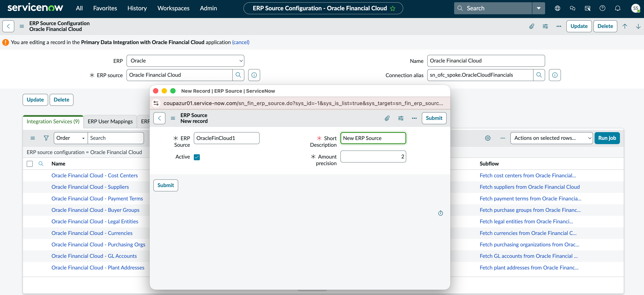Viewport: 644px width, 295px height.
Task: Click the lower Submit button in popup
Action: point(165,185)
